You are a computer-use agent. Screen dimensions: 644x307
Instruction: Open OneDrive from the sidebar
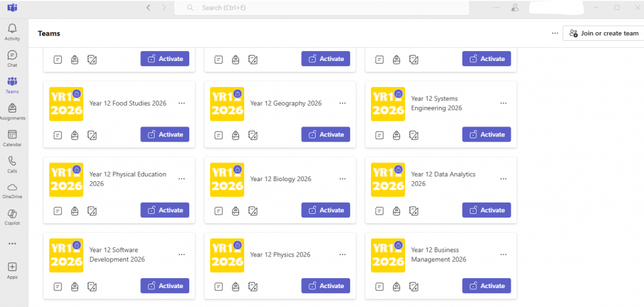pyautogui.click(x=12, y=190)
